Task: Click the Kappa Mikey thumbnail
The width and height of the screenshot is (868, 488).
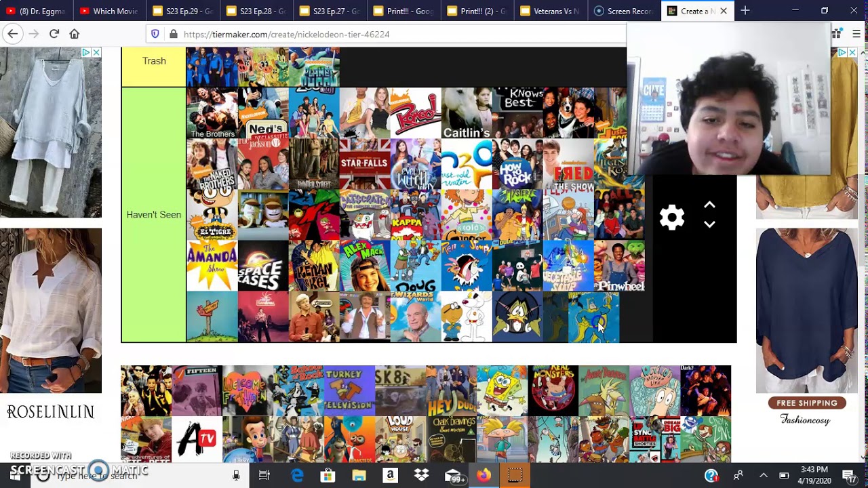Action: coord(416,215)
